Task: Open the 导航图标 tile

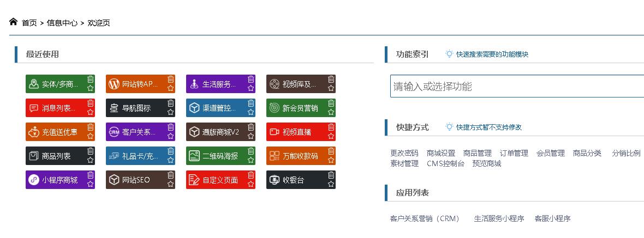Action: tap(140, 108)
